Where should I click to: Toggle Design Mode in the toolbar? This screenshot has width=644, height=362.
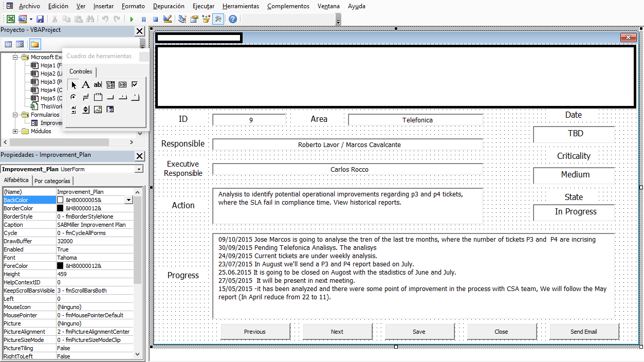[168, 19]
